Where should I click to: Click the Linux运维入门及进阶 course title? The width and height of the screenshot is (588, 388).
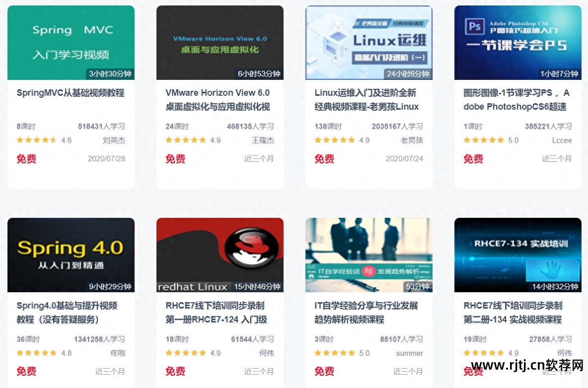(367, 100)
